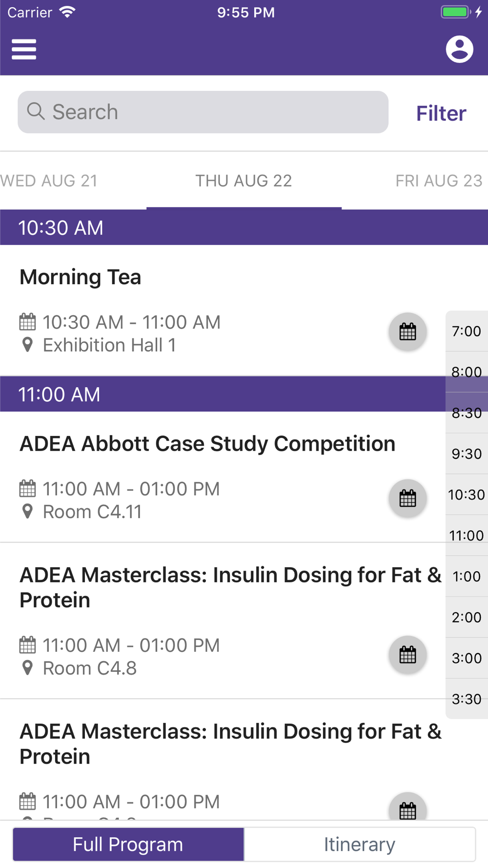Open the Morning Tea session
488x868 pixels.
pos(81,277)
